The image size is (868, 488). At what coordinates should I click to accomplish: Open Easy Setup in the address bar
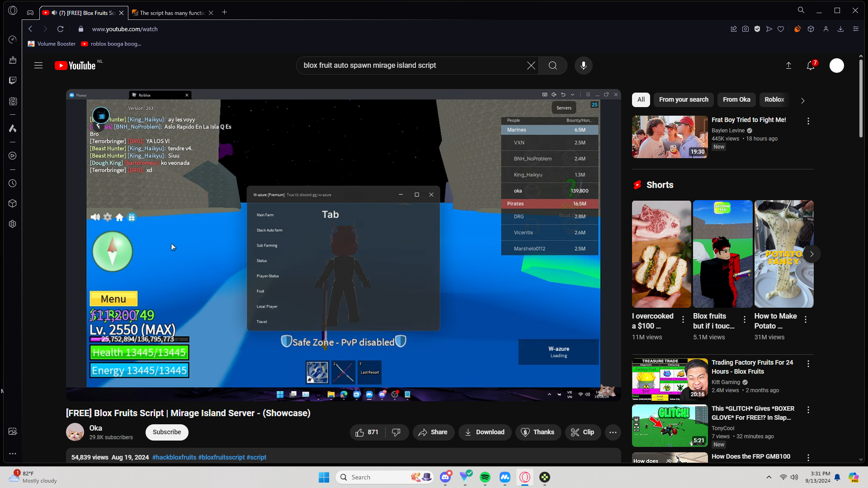point(856,29)
